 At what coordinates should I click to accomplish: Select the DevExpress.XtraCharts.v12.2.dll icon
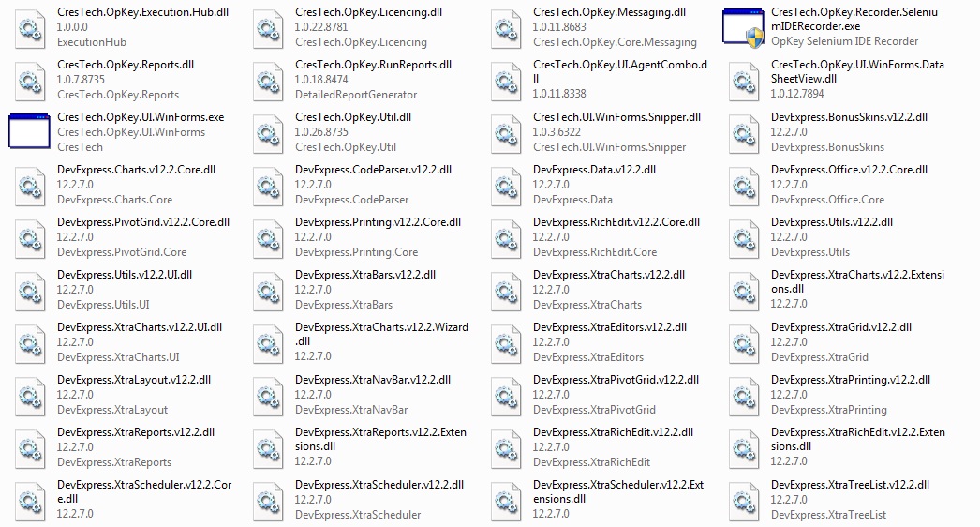pyautogui.click(x=506, y=292)
